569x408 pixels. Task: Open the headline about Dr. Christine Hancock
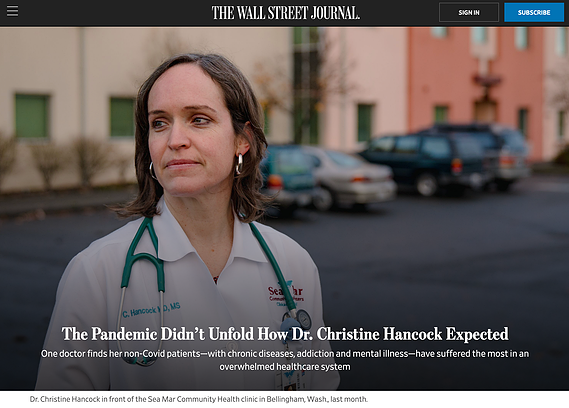coord(285,334)
